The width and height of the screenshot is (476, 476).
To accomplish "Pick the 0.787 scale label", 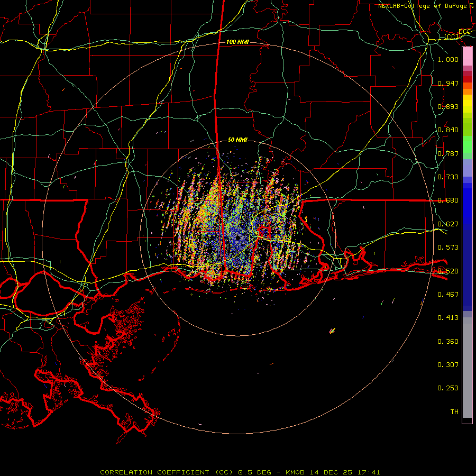I will point(448,153).
